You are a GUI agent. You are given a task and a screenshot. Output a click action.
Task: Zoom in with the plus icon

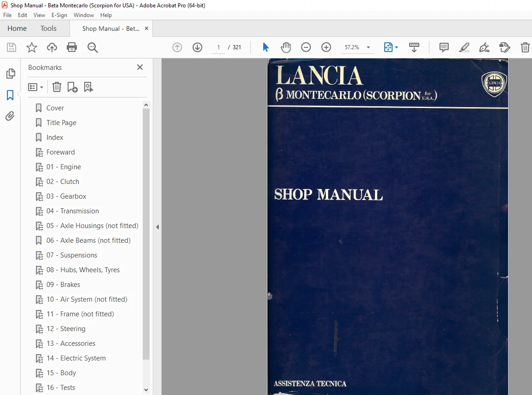coord(326,47)
